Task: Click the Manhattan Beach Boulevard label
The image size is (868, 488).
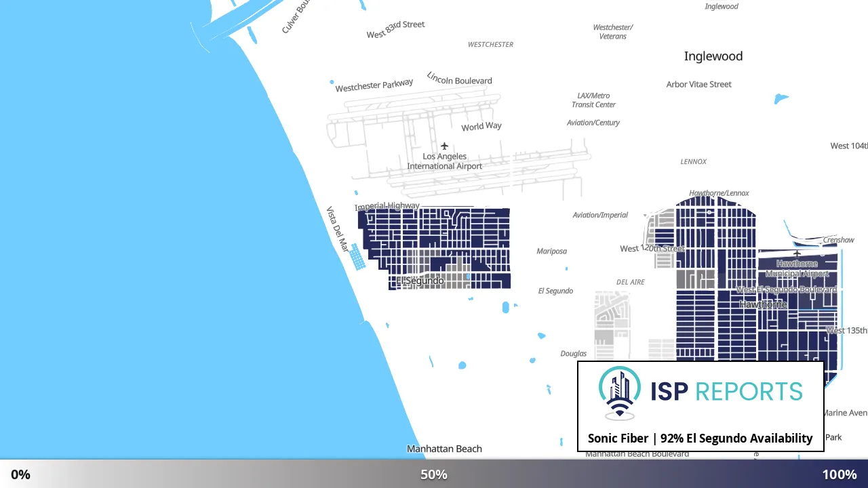Action: [637, 454]
